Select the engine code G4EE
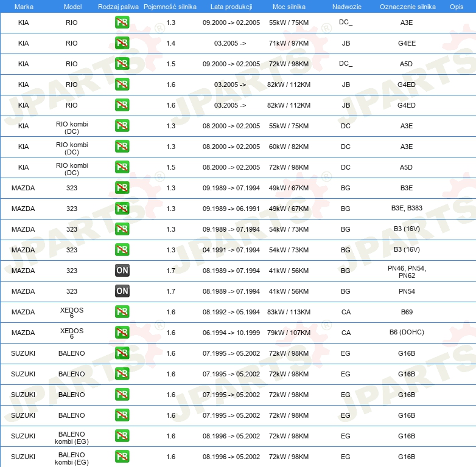Viewport: 476px width, 467px height. coord(407,43)
